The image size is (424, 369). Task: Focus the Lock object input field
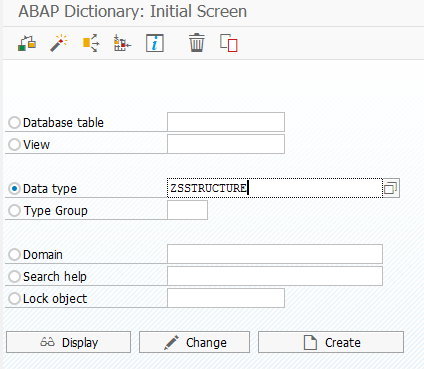(226, 298)
